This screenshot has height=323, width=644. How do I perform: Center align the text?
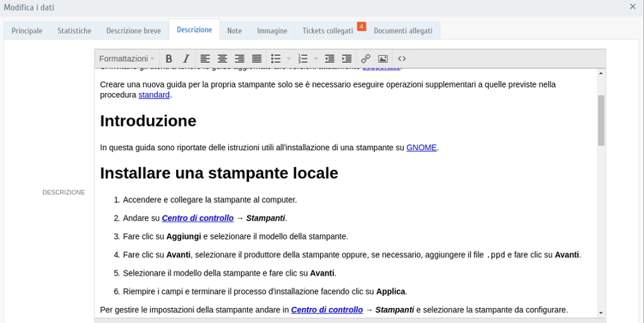click(222, 58)
